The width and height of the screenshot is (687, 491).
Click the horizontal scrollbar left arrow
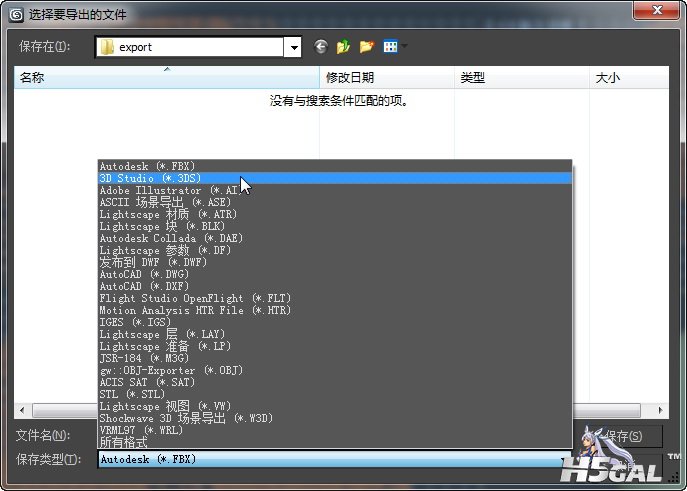pyautogui.click(x=22, y=410)
